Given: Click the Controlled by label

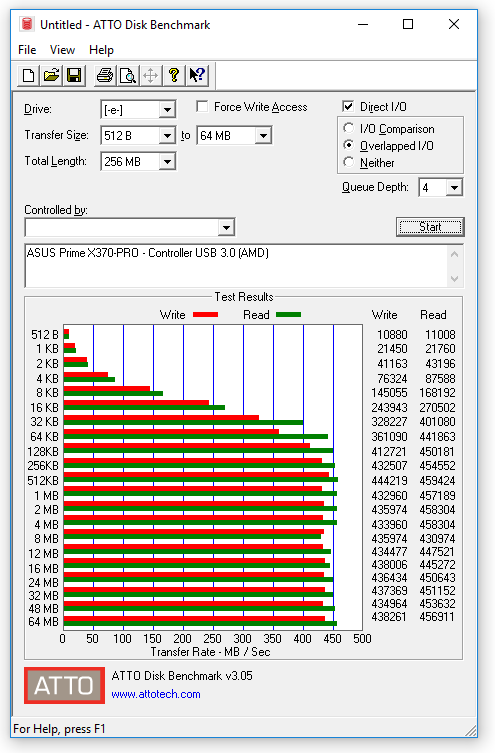Looking at the screenshot, I should click(x=56, y=210).
